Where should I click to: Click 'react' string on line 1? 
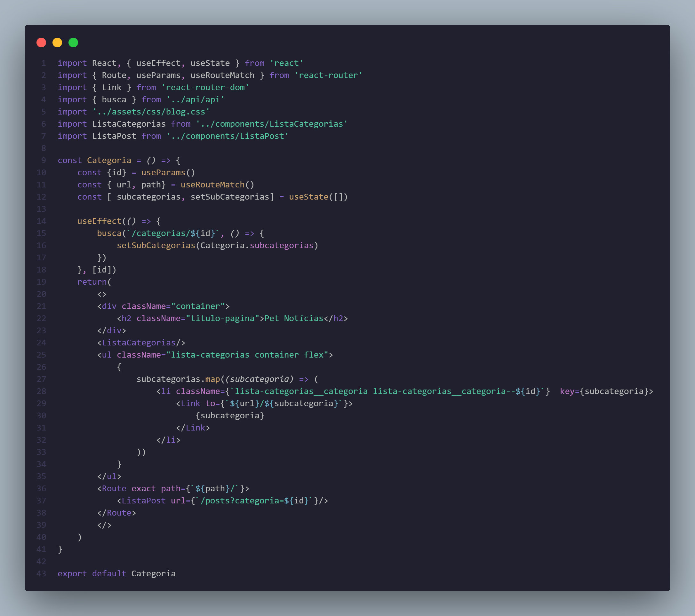[286, 63]
